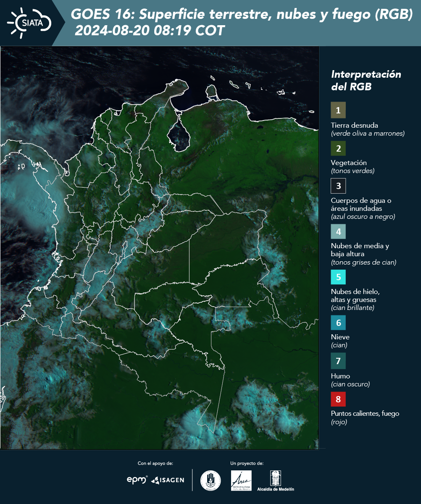Select the red legend swatch 8 for fire

(x=338, y=399)
